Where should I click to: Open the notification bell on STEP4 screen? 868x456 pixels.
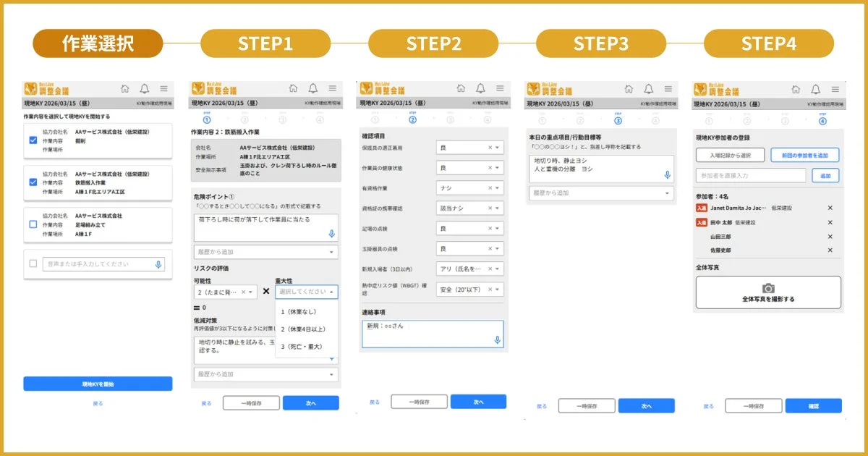(814, 89)
